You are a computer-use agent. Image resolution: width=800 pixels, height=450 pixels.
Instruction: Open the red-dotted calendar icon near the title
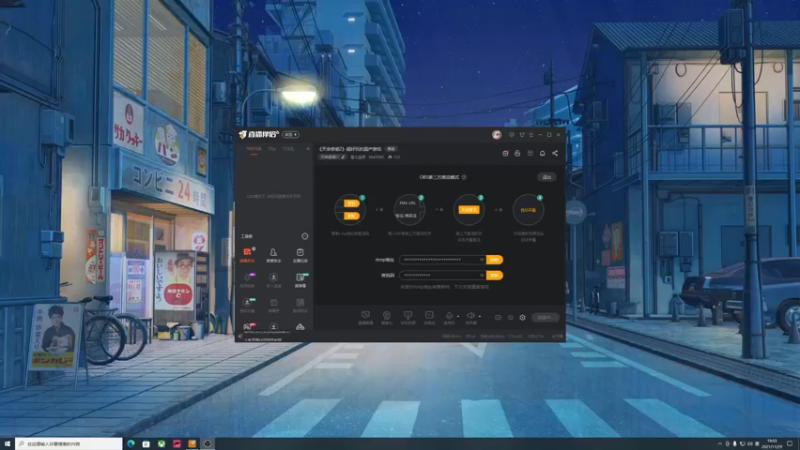pyautogui.click(x=505, y=153)
